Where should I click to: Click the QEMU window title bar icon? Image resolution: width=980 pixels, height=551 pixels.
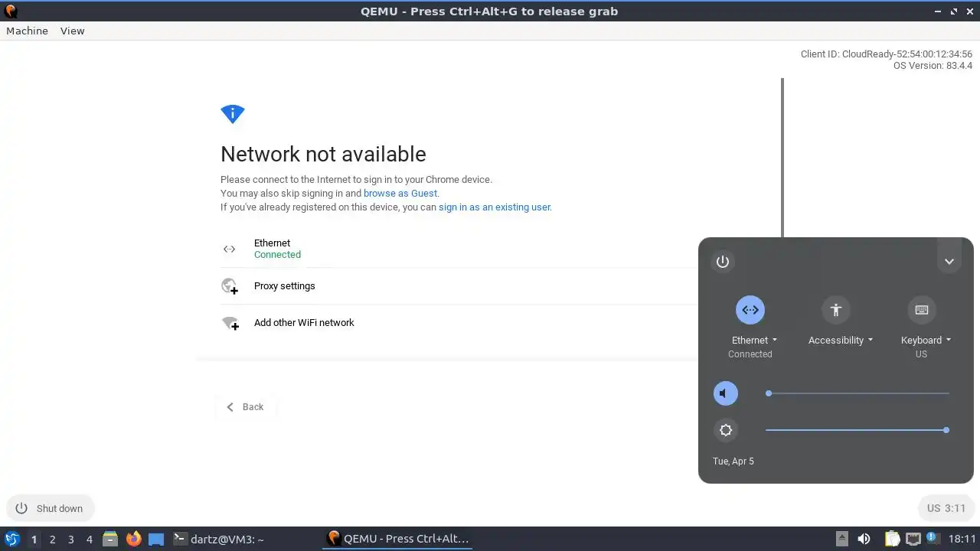tap(10, 11)
